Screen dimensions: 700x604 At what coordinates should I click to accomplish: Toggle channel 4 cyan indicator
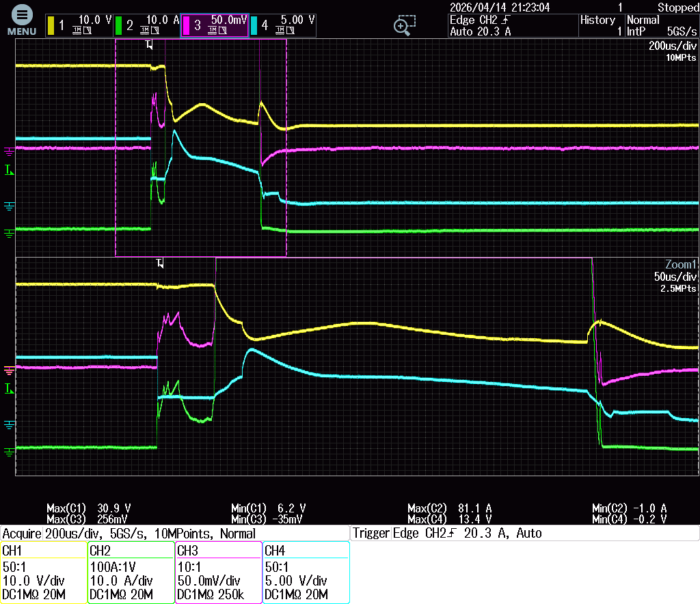[x=254, y=25]
